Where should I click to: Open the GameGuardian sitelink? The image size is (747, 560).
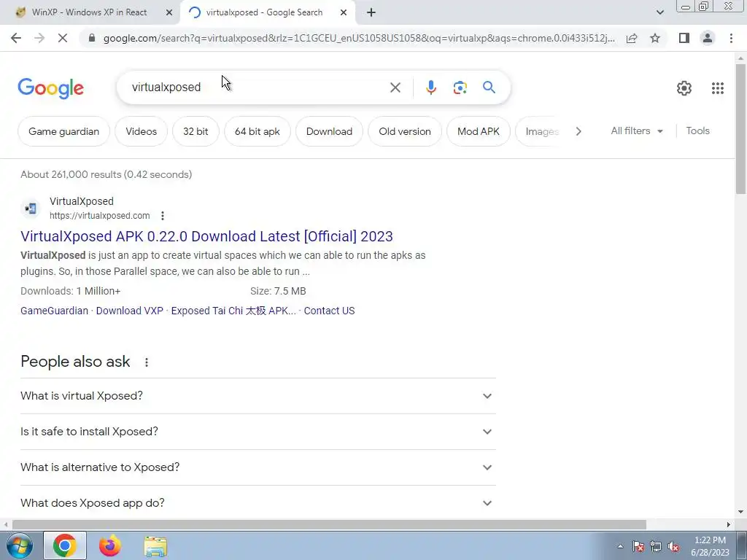(x=54, y=311)
